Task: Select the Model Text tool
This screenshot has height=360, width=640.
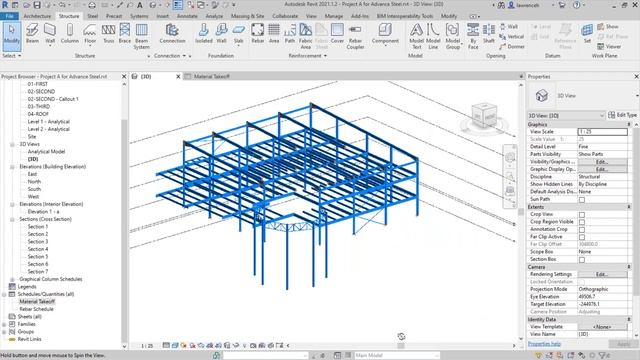Action: pyautogui.click(x=416, y=36)
